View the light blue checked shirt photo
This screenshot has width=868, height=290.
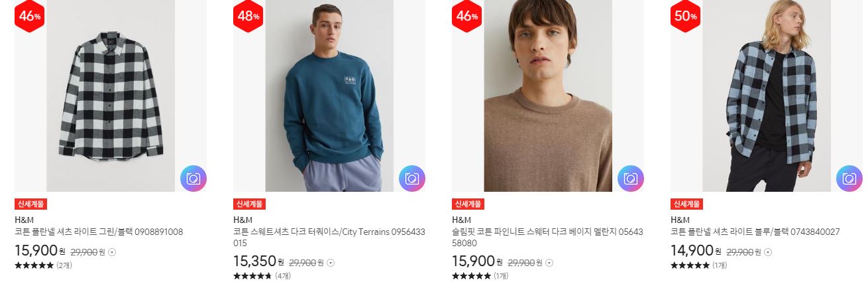(x=767, y=96)
